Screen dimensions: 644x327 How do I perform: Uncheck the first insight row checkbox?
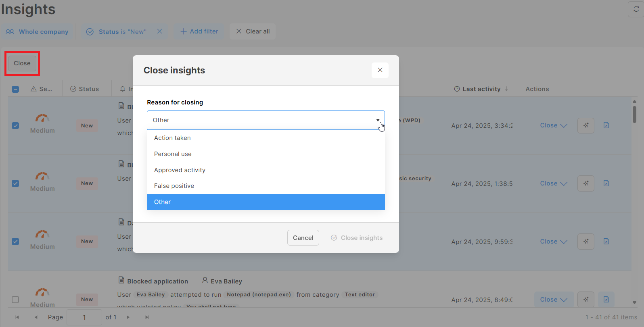pos(15,125)
